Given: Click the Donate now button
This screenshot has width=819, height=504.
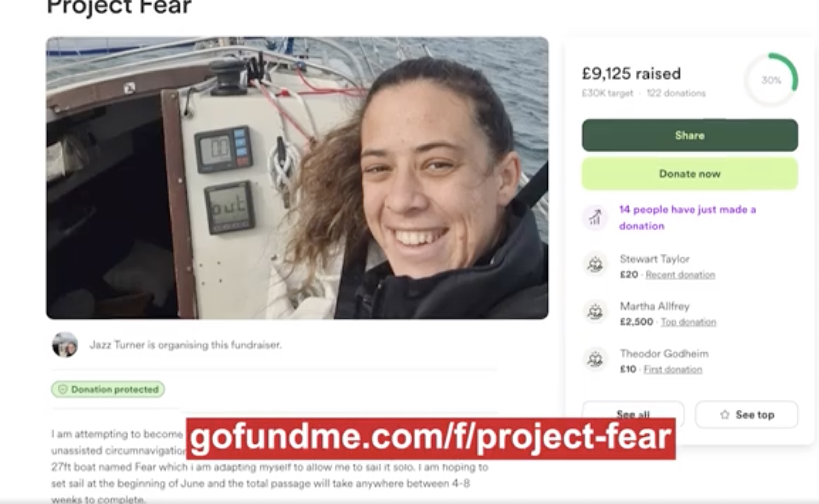Looking at the screenshot, I should (x=690, y=174).
